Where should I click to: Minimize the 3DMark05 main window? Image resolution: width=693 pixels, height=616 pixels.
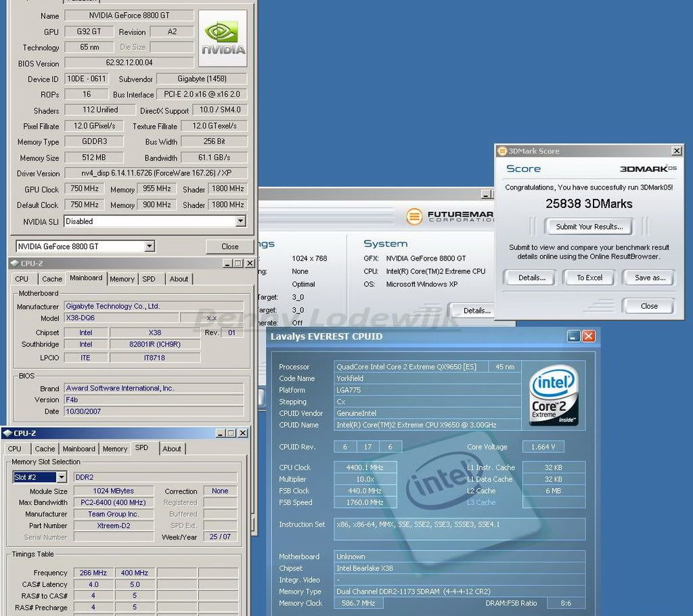(486, 194)
